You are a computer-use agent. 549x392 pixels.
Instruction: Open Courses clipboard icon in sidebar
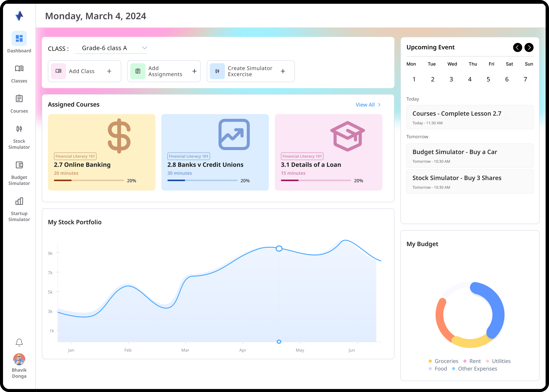coord(19,99)
